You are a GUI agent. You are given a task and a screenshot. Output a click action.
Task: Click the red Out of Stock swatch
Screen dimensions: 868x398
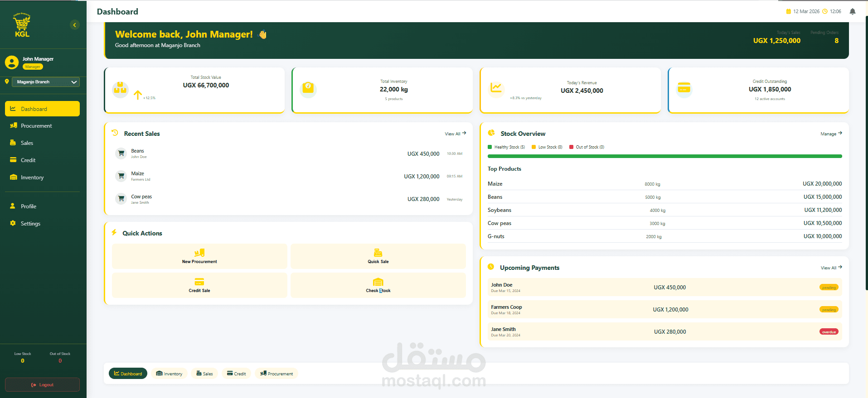[571, 147]
